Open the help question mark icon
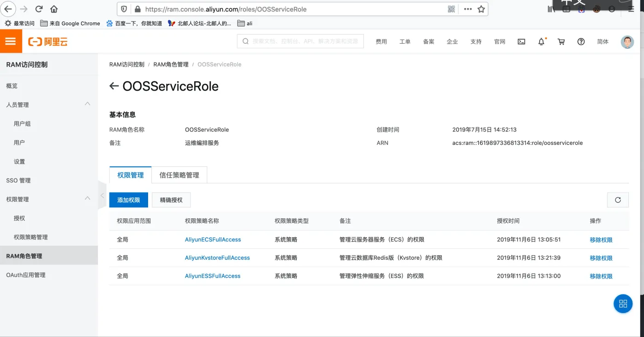The width and height of the screenshot is (644, 337). point(581,41)
